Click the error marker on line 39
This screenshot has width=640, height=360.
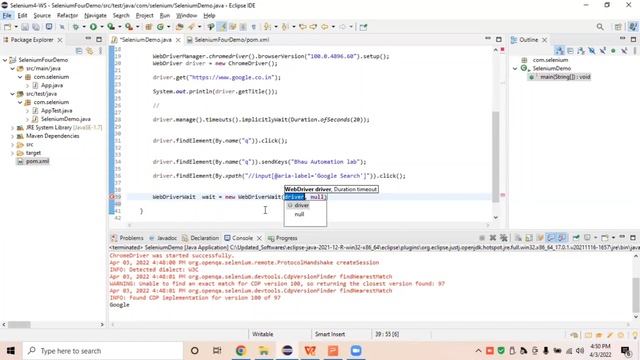point(112,197)
